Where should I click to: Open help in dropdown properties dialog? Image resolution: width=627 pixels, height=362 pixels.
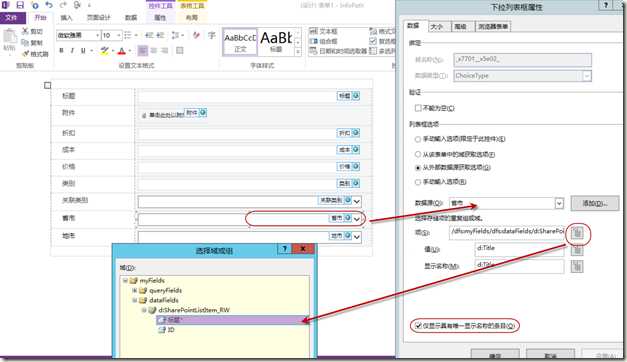click(x=606, y=5)
